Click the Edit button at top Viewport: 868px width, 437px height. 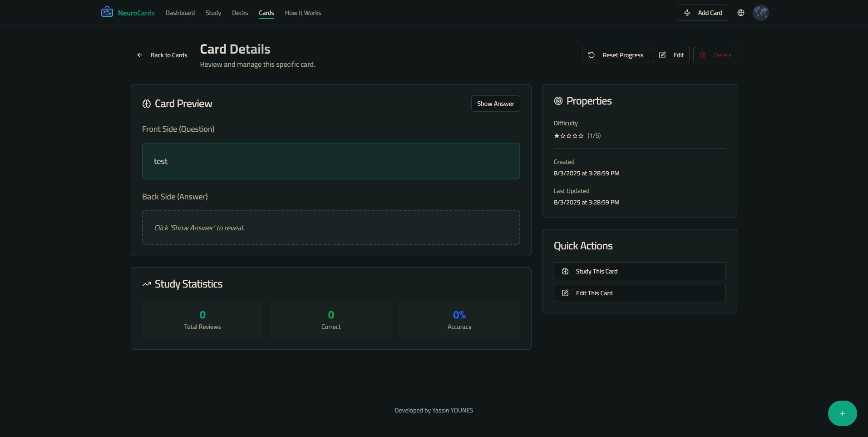click(x=671, y=55)
